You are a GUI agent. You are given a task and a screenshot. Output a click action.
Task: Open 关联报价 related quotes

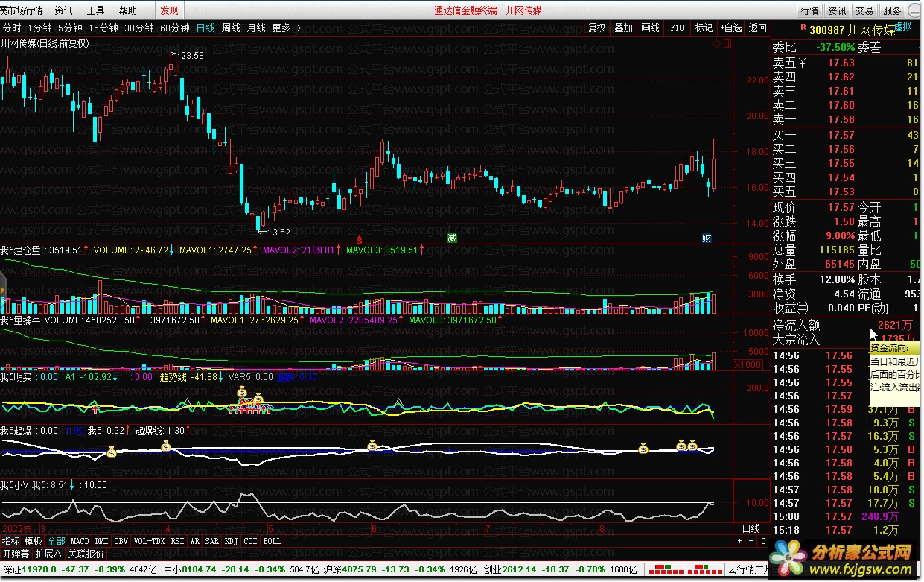click(x=86, y=554)
